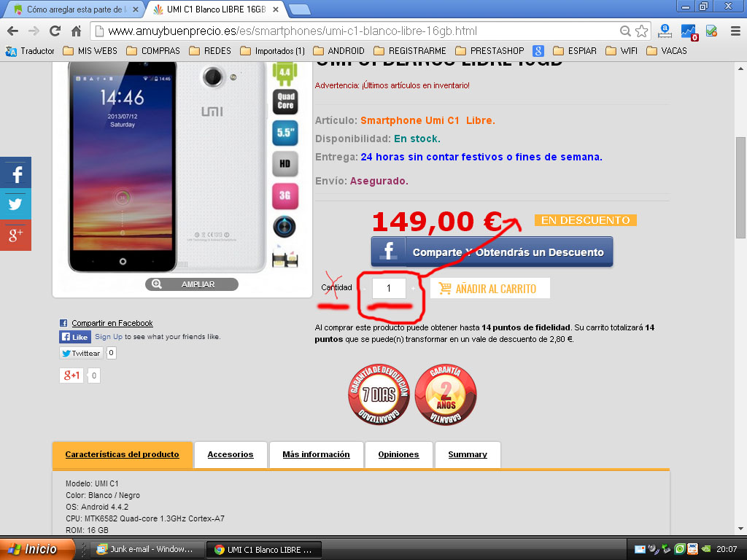The height and width of the screenshot is (560, 747).
Task: Open the Importados (1) bookmarks folder
Action: pos(273,51)
